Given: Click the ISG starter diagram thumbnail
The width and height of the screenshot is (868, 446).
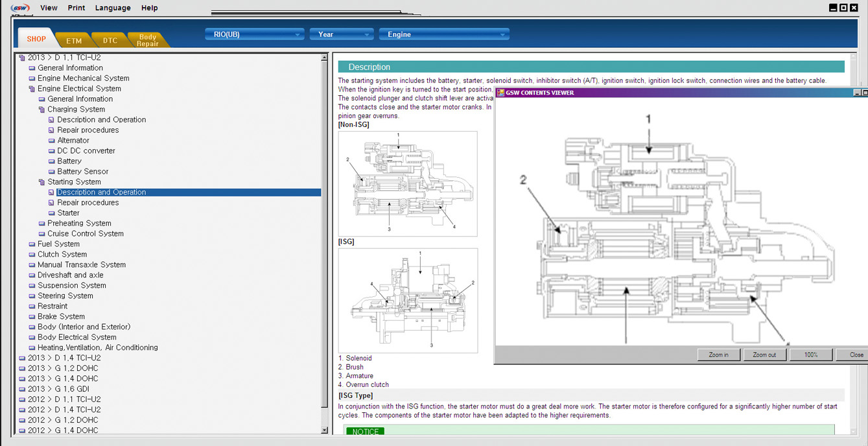Looking at the screenshot, I should 408,300.
